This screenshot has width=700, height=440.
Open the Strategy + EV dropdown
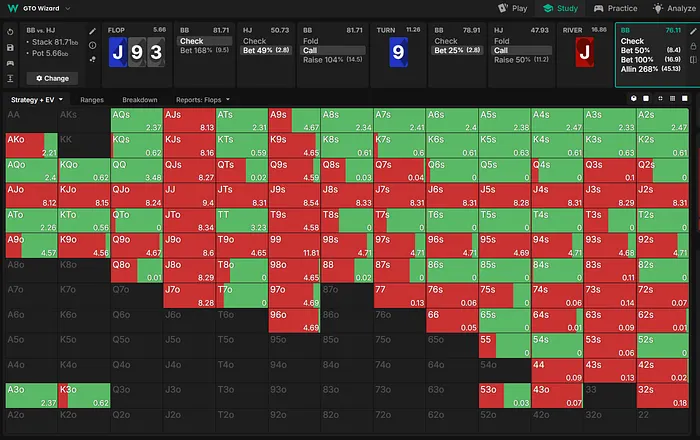click(x=37, y=100)
